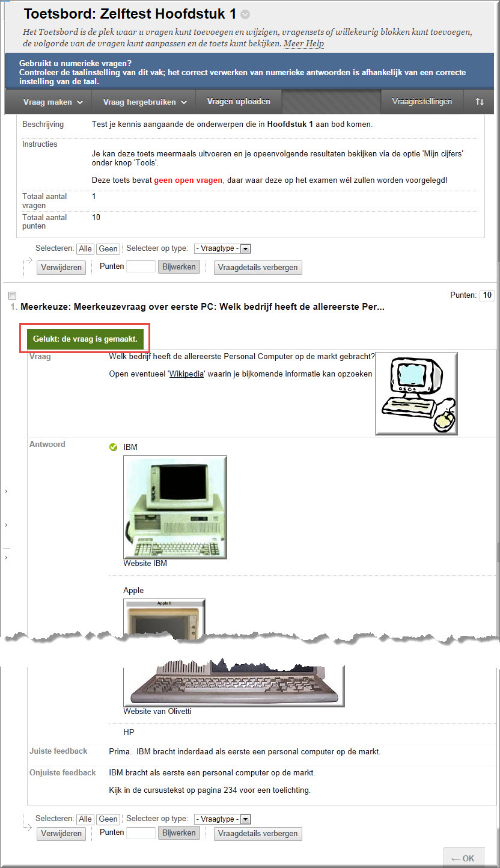Edit the question points value 10
500x868 pixels.
(487, 295)
